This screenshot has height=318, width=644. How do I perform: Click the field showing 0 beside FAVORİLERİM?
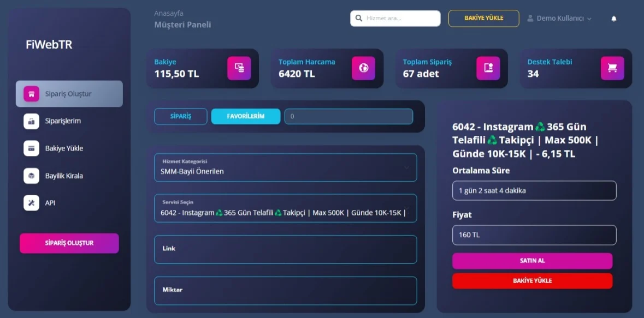point(348,117)
